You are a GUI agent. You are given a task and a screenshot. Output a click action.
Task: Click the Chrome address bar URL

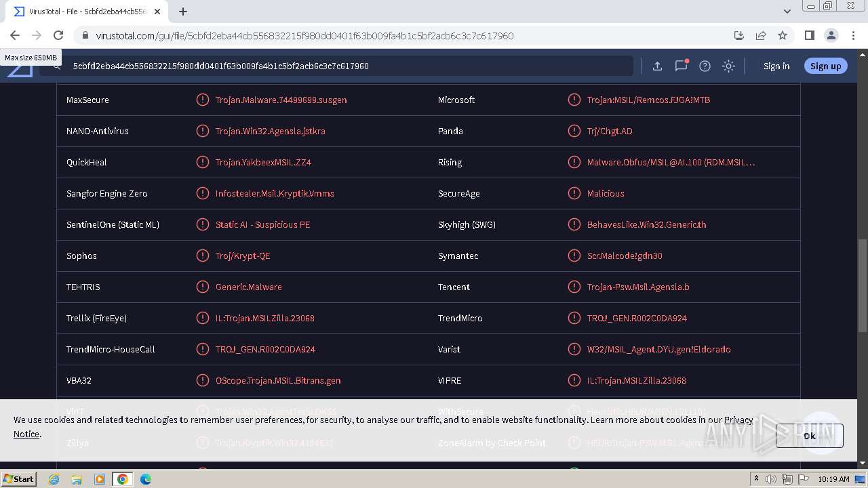point(304,35)
